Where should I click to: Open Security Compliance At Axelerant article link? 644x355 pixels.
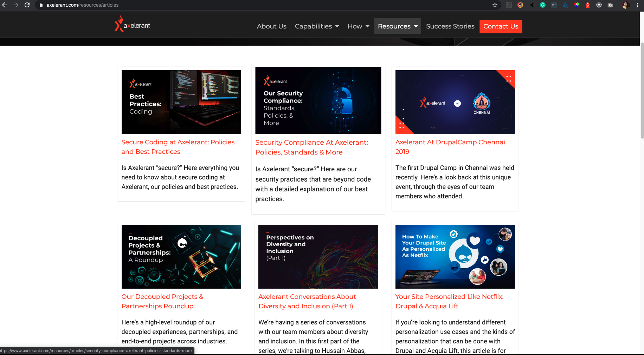[x=311, y=147]
